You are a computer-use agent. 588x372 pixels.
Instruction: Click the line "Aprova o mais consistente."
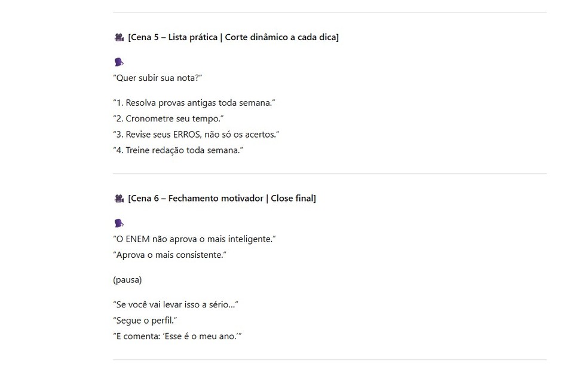tap(170, 255)
